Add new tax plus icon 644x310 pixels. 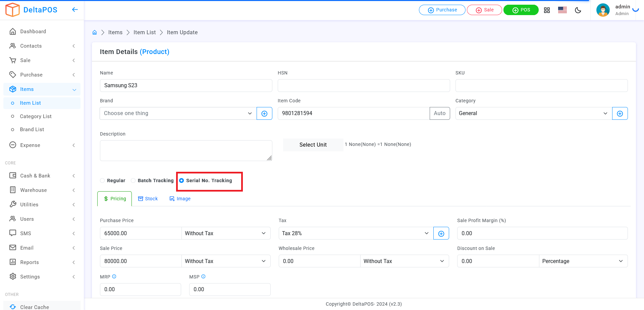[x=441, y=233]
